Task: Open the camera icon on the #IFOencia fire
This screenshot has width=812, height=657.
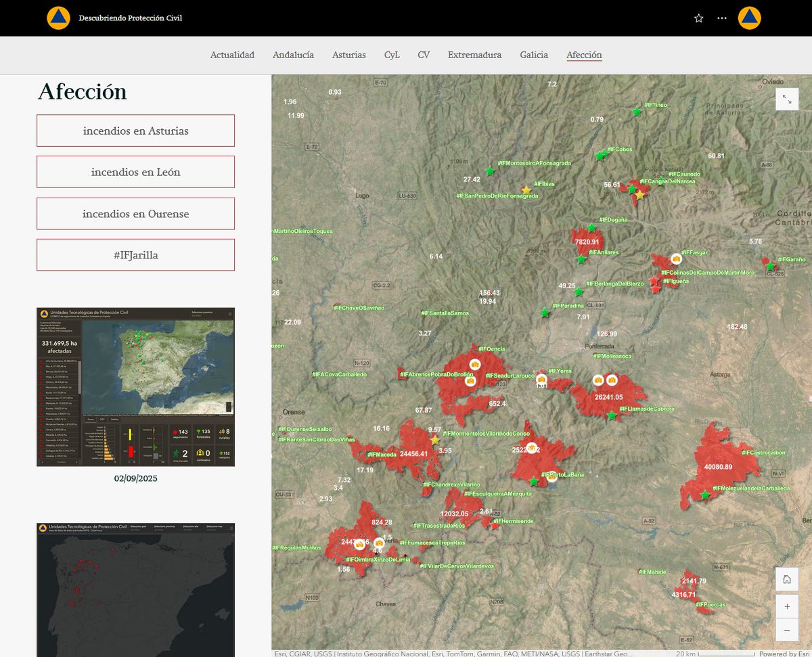Action: [475, 364]
